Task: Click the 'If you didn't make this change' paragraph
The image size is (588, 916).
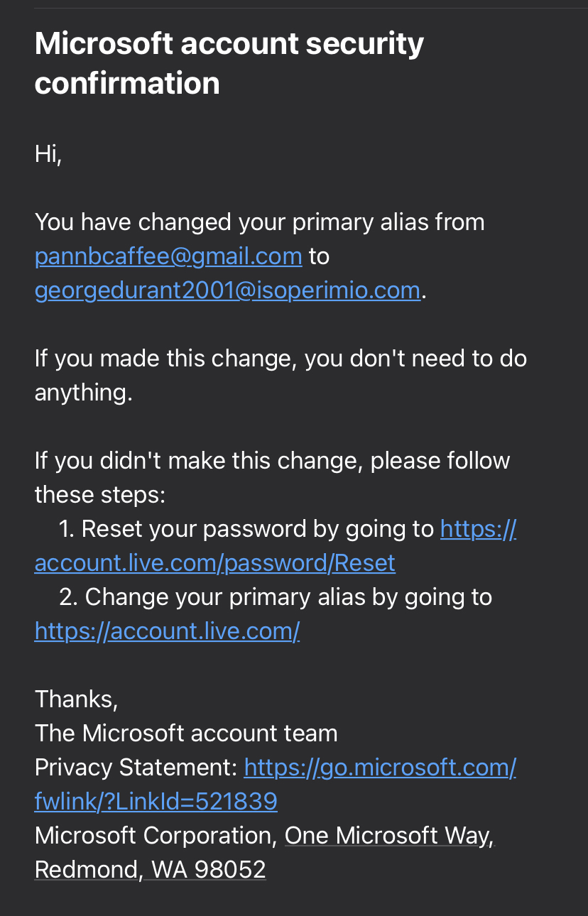Action: pos(272,477)
